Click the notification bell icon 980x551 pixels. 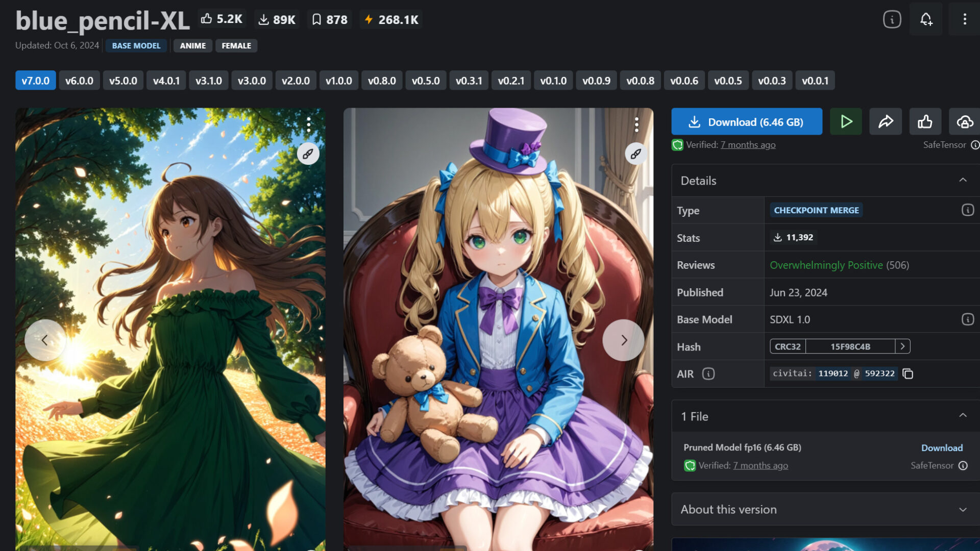point(925,19)
